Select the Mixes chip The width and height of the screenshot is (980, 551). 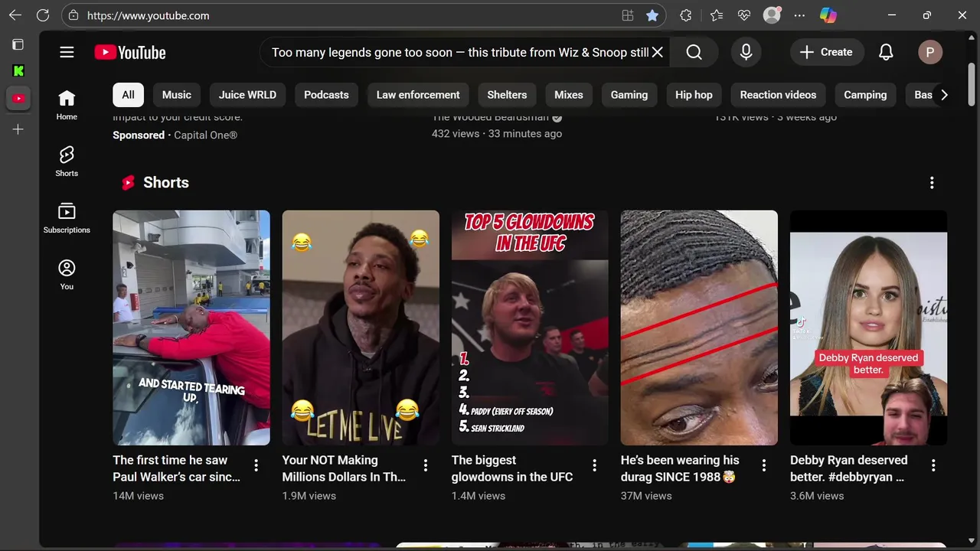569,95
